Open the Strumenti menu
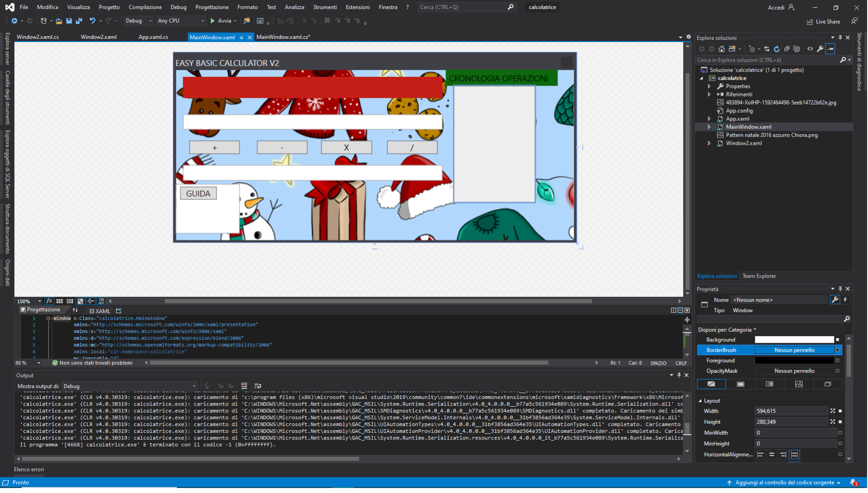The image size is (868, 493). (x=325, y=7)
